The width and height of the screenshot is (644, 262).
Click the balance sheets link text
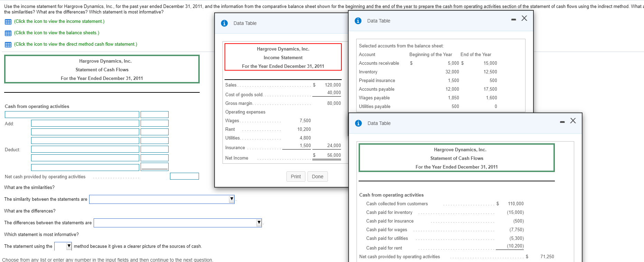[57, 33]
